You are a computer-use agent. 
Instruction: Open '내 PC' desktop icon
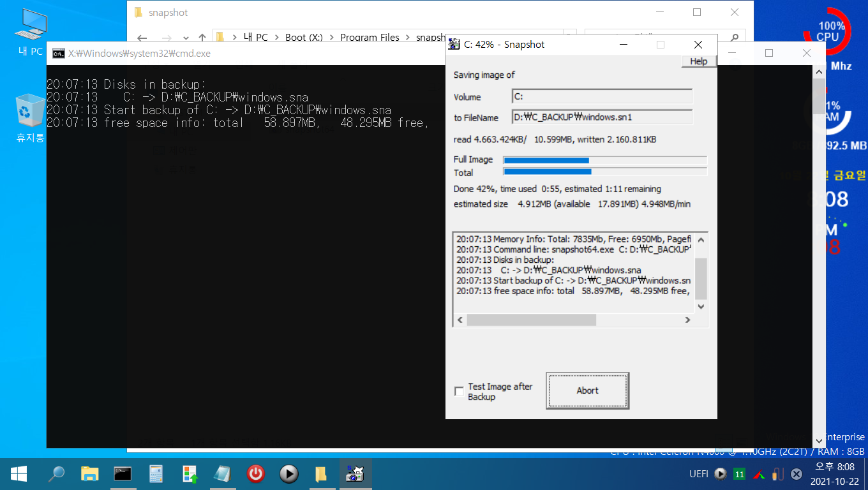click(30, 33)
